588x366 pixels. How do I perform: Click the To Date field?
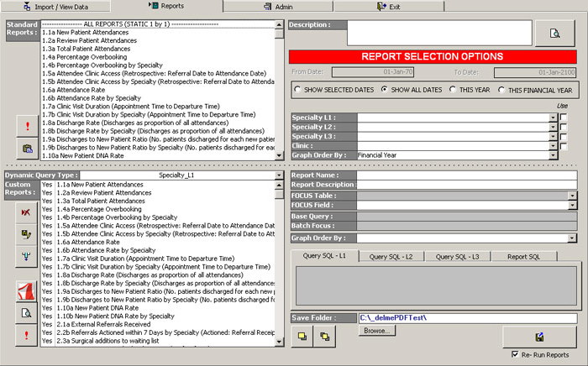[x=535, y=72]
